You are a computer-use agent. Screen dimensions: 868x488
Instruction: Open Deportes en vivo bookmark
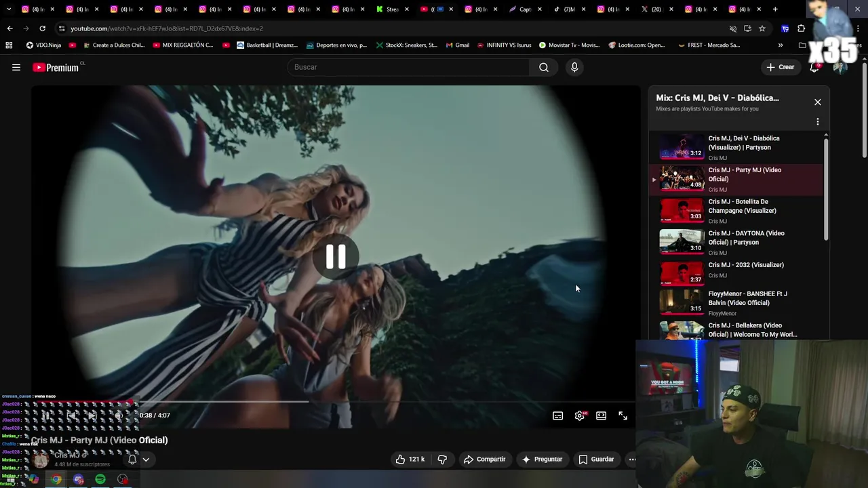coord(337,45)
